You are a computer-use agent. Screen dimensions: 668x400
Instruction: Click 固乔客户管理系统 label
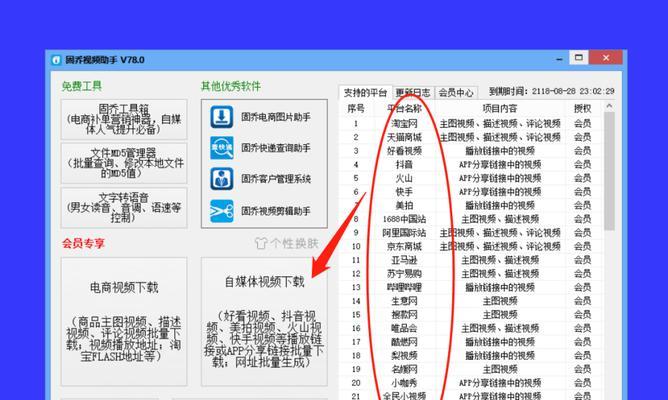[276, 179]
